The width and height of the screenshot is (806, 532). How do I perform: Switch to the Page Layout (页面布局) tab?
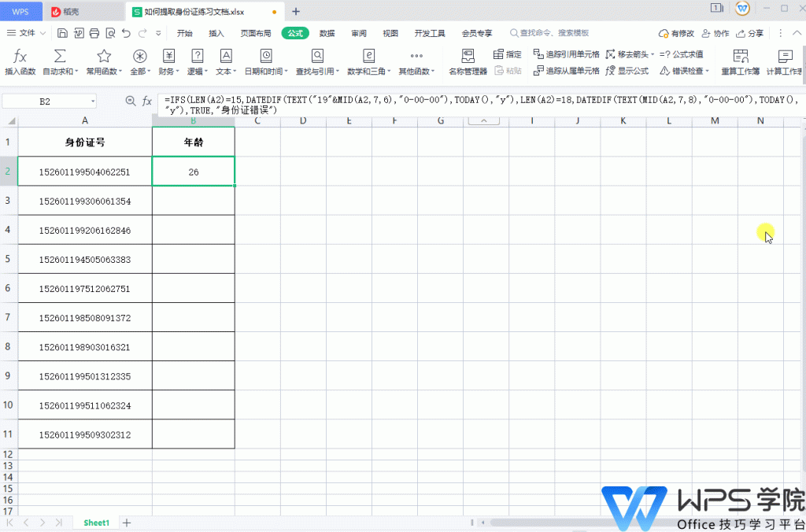[x=256, y=33]
